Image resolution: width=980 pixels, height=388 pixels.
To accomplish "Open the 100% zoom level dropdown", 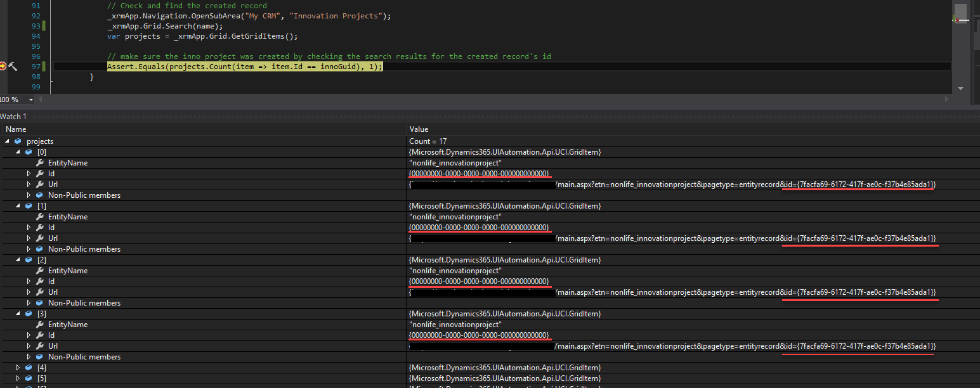I will 30,99.
